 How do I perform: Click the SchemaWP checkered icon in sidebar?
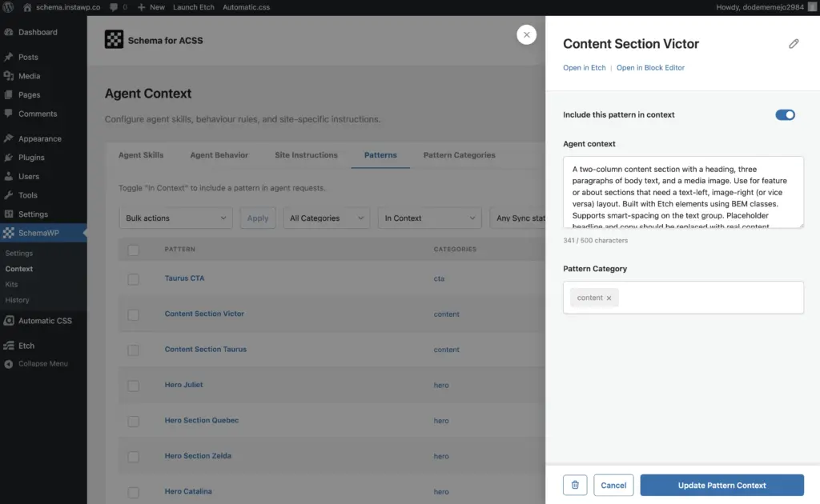pos(8,233)
